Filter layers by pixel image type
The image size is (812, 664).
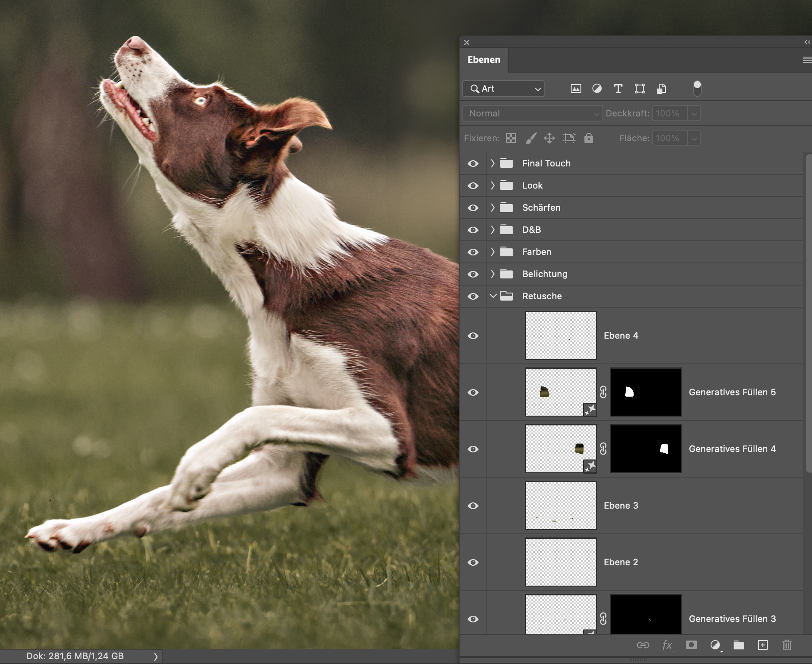pos(576,89)
